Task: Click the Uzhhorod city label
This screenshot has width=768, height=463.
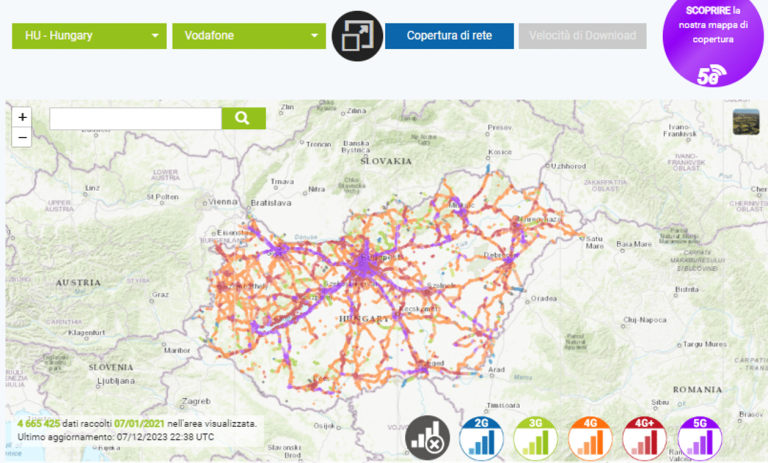Action: click(x=568, y=166)
